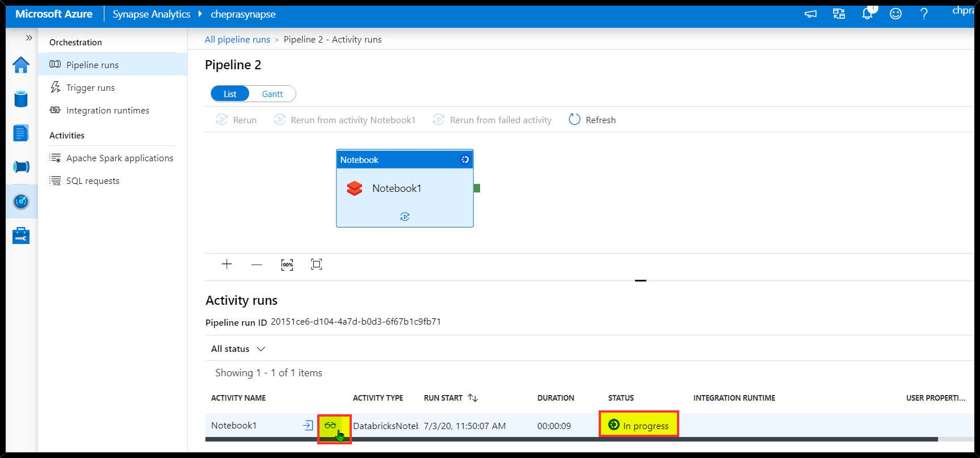Open the Manage hub toolbox icon
980x458 pixels.
click(x=21, y=235)
